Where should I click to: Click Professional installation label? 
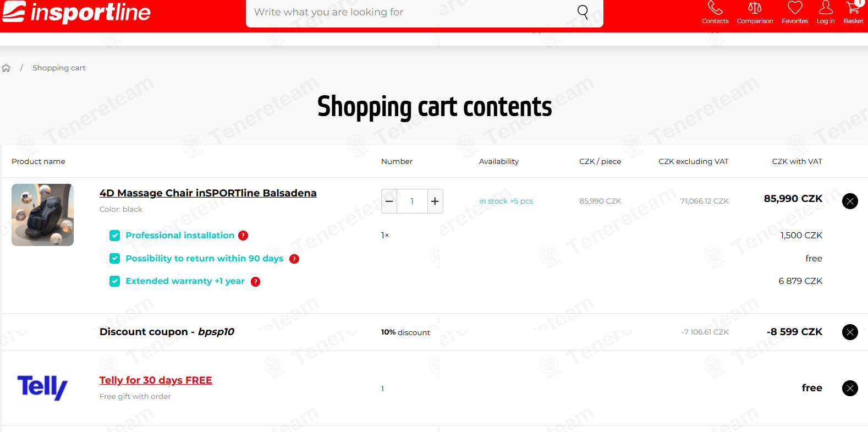coord(180,236)
